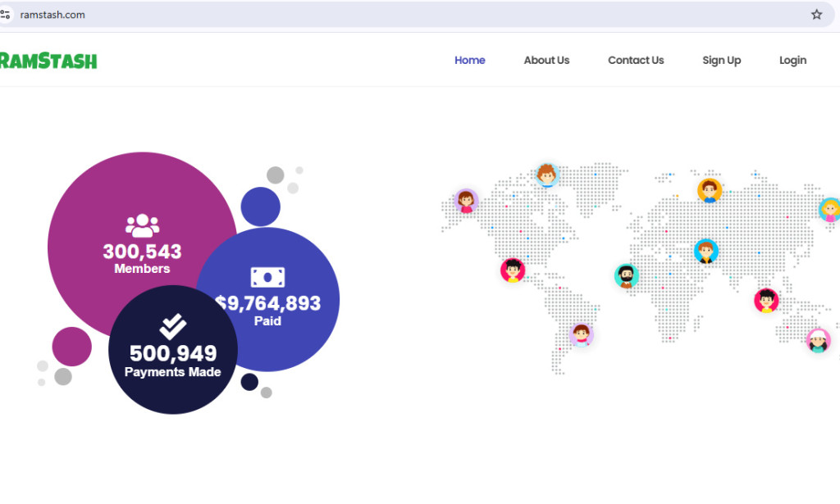The width and height of the screenshot is (840, 504).
Task: Click the curly orange-haired avatar near Greenland
Action: (547, 175)
